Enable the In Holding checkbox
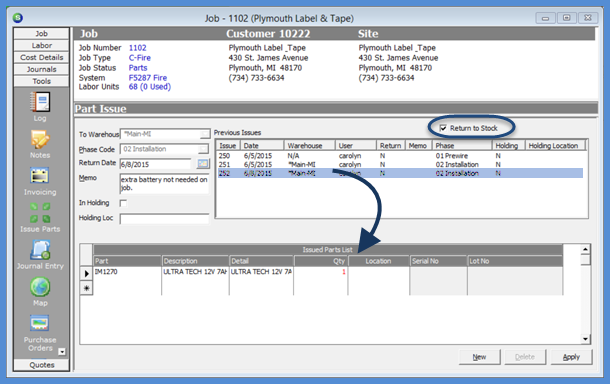The image size is (610, 384). pyautogui.click(x=123, y=203)
